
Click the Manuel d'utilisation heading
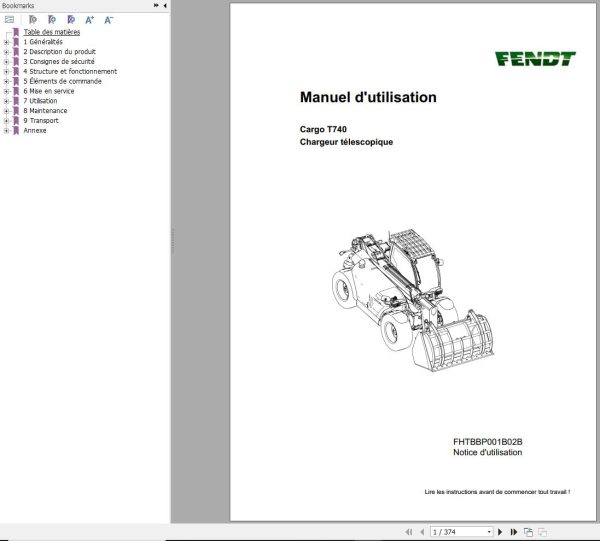(x=368, y=98)
